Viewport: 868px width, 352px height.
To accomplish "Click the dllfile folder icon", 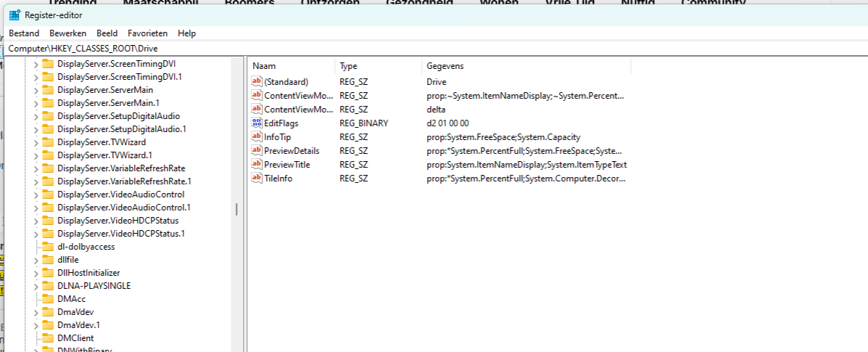I will 49,260.
